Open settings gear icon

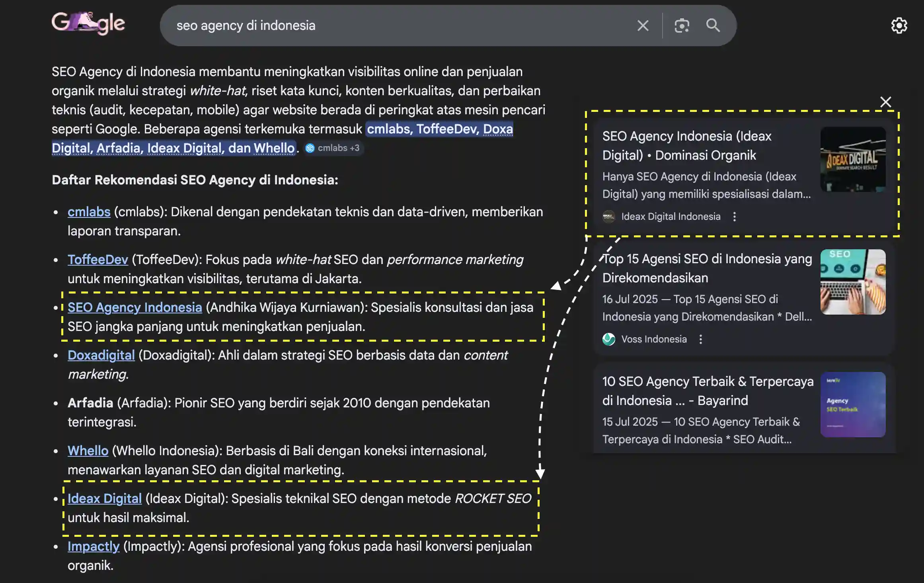899,25
